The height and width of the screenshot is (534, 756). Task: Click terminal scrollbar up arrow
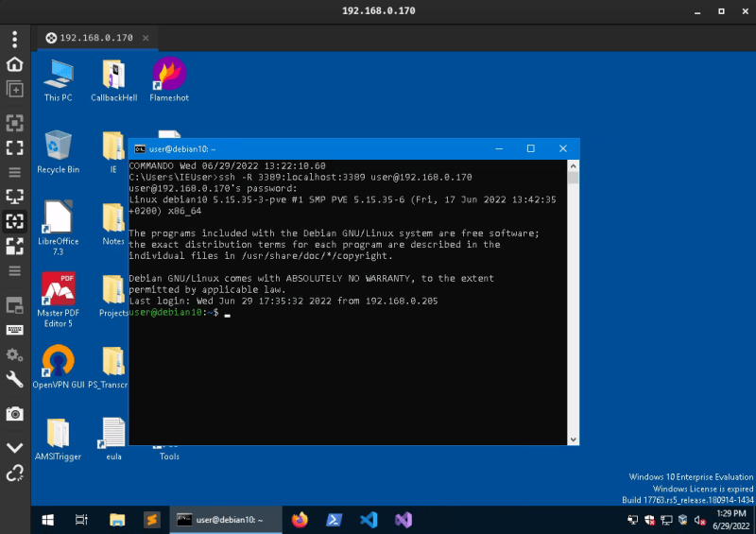click(574, 166)
